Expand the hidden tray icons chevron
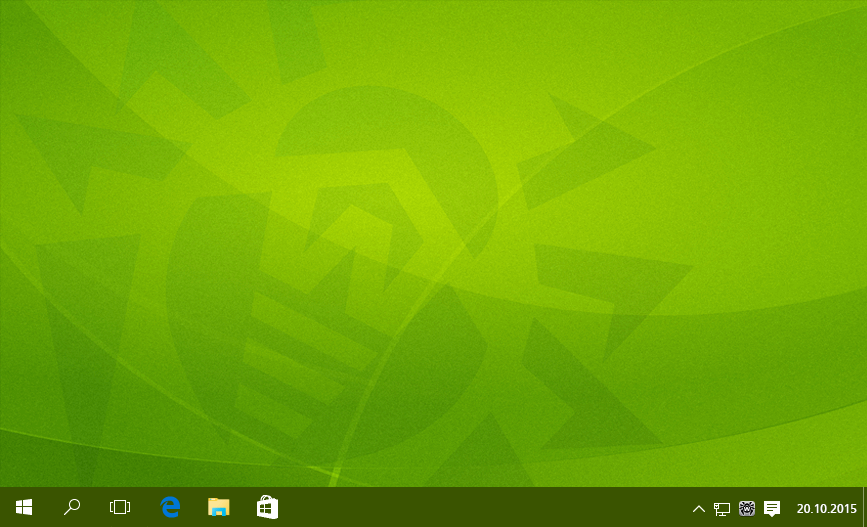 click(699, 508)
